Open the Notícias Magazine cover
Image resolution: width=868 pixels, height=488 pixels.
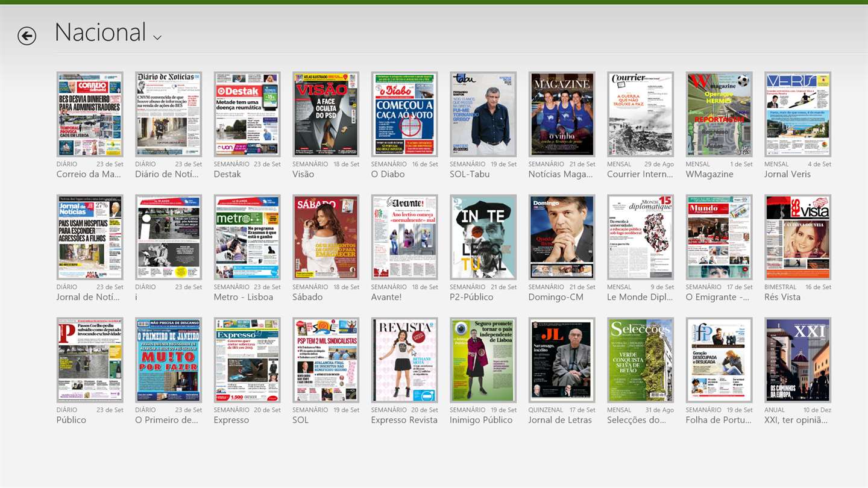coord(562,114)
